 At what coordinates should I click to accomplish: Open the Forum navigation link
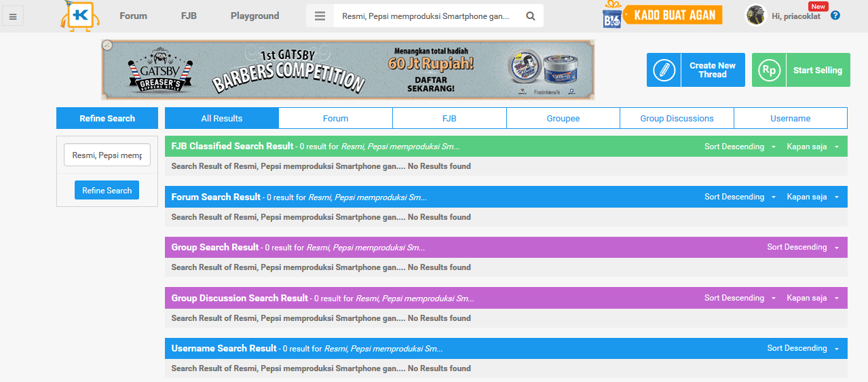[x=133, y=16]
